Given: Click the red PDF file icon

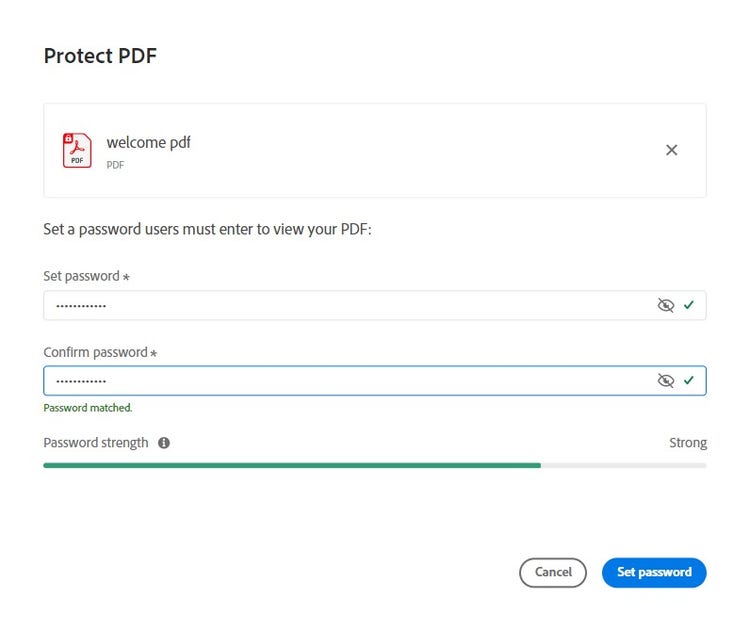Looking at the screenshot, I should pos(76,150).
